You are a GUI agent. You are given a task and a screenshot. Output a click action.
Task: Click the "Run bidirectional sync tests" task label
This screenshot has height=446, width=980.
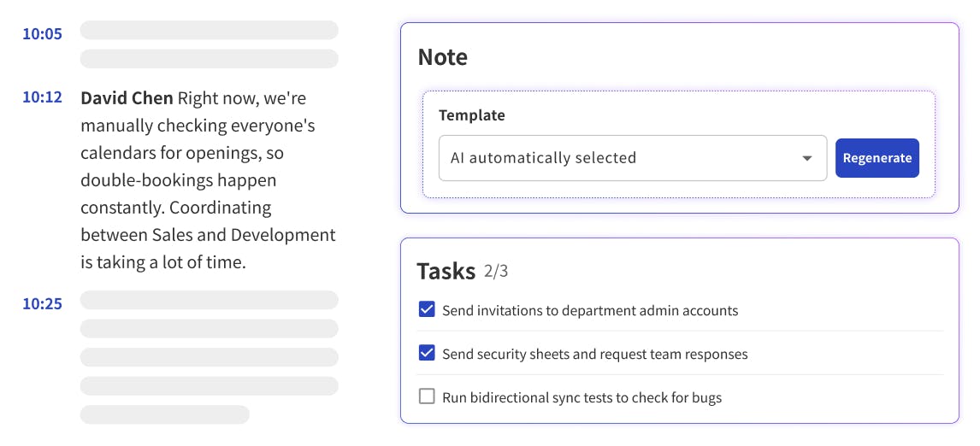[x=582, y=397]
